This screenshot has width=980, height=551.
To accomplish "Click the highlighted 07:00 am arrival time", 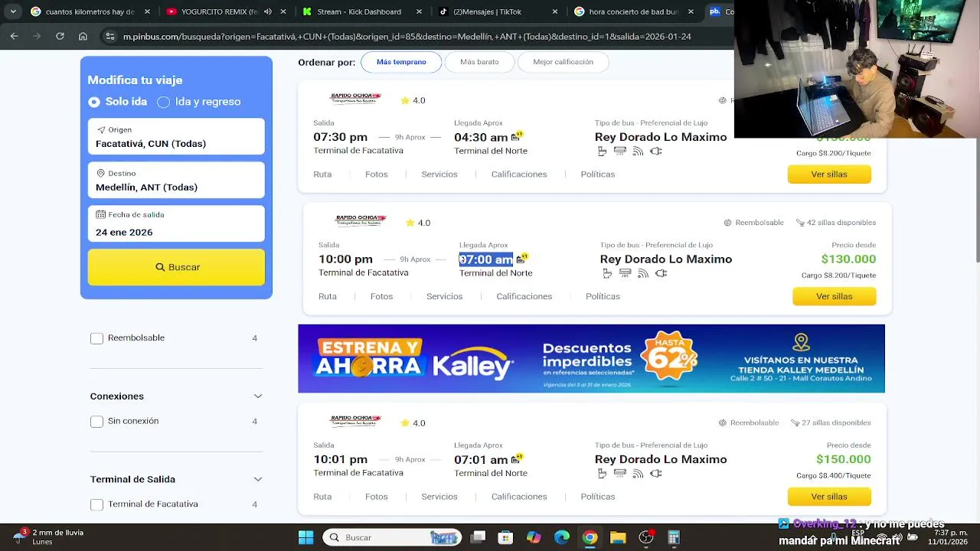I will click(x=486, y=259).
